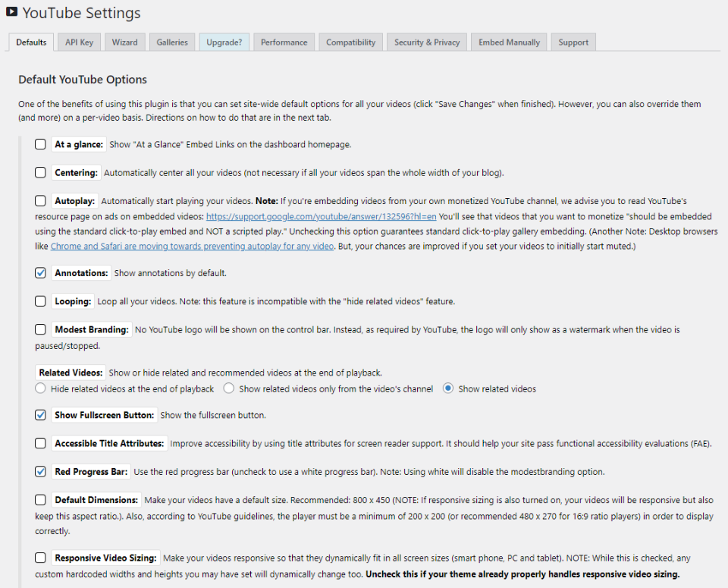Go to the Galleries tab

pos(172,42)
